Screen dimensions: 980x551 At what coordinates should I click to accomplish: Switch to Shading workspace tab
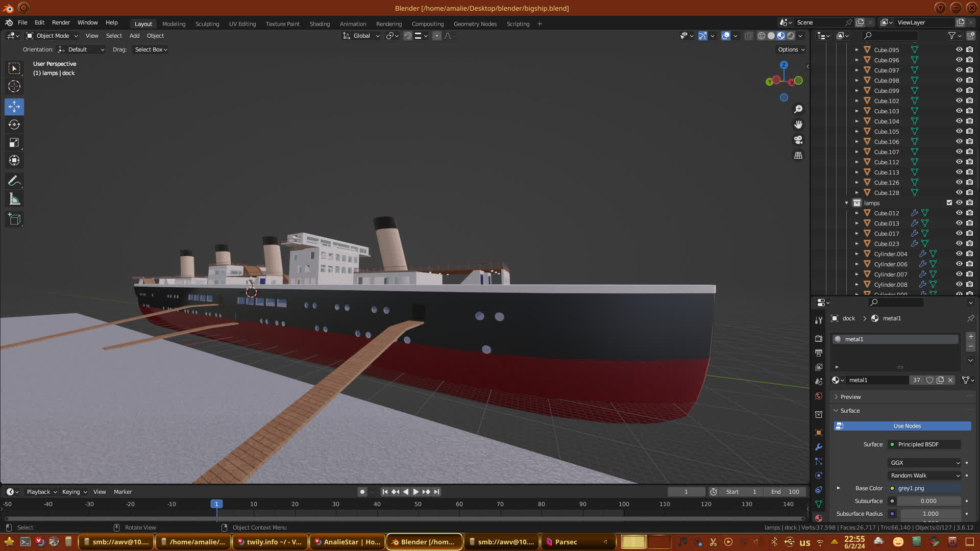[320, 24]
